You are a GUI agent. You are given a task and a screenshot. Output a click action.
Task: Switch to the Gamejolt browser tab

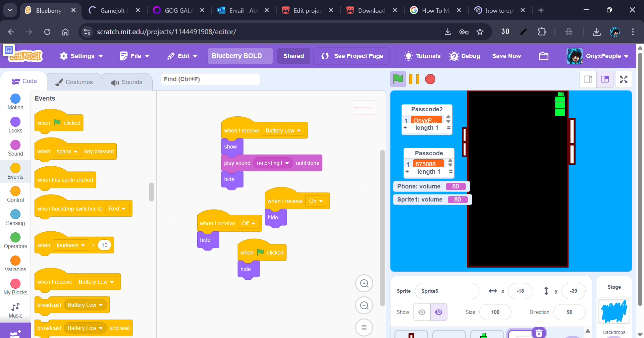114,10
